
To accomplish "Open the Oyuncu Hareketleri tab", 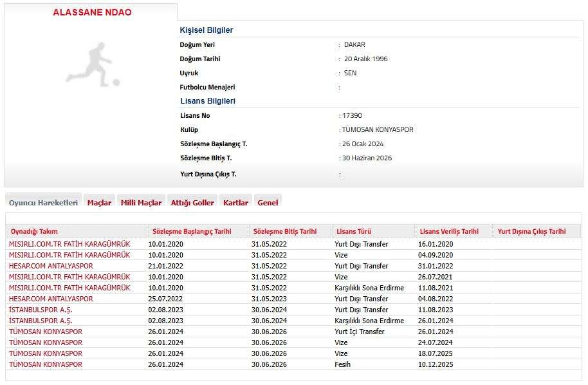I will 43,203.
